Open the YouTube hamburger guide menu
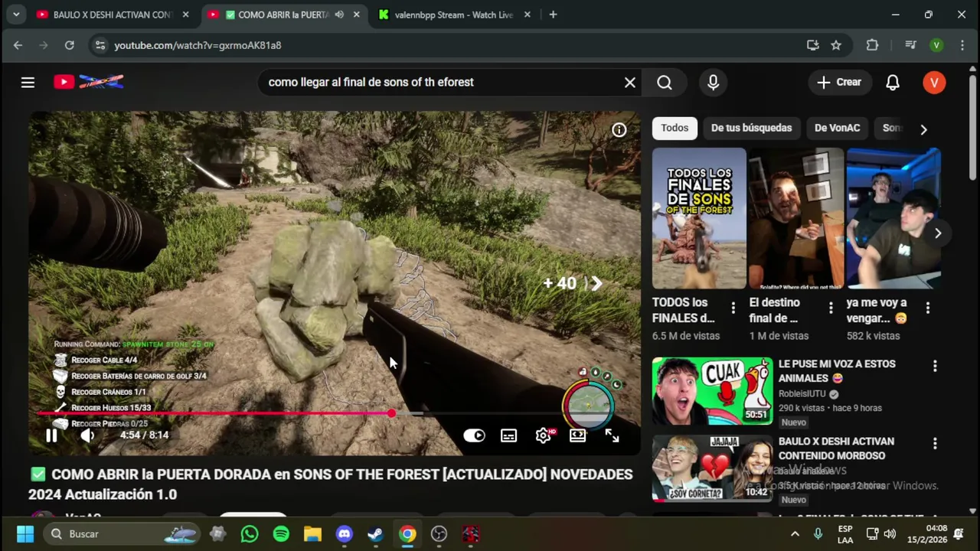The width and height of the screenshot is (980, 551). [28, 82]
